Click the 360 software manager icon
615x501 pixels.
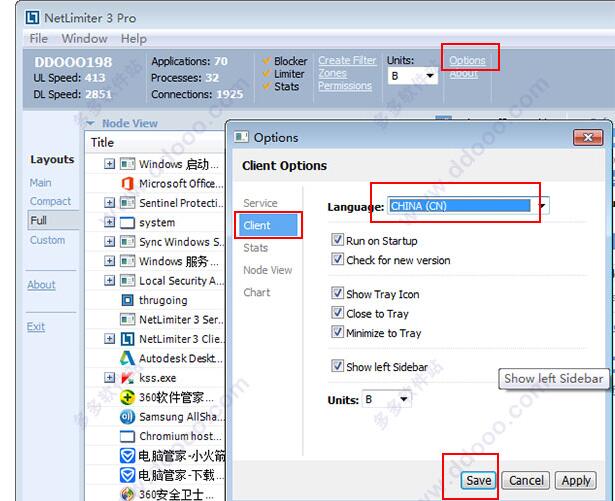pos(127,397)
